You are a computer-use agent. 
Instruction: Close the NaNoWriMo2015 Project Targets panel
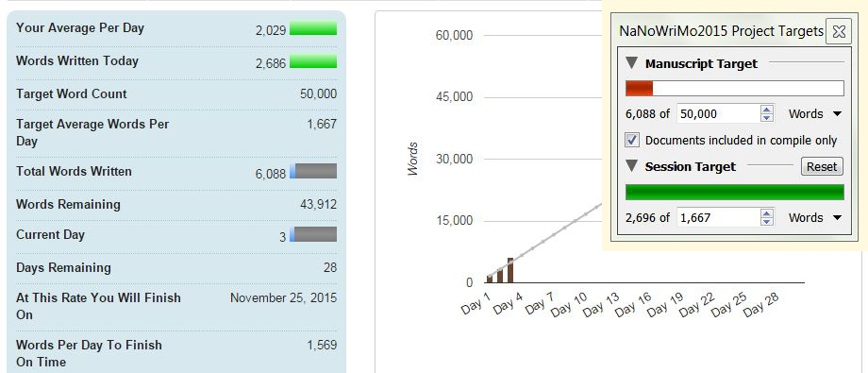(839, 31)
